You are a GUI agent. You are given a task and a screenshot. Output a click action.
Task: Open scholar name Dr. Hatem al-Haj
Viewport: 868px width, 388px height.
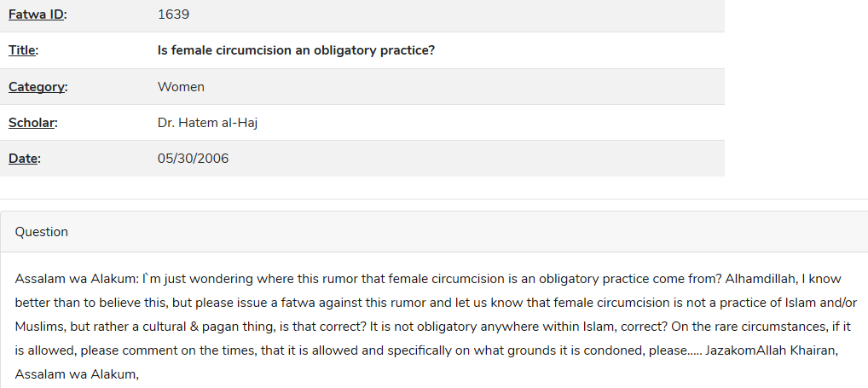(207, 123)
